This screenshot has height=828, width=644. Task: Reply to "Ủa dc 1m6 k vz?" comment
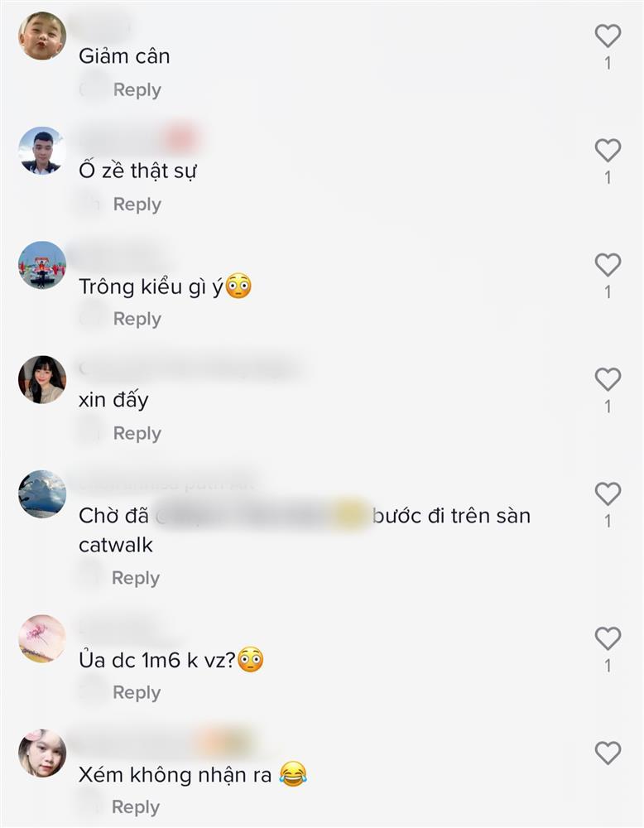[137, 693]
